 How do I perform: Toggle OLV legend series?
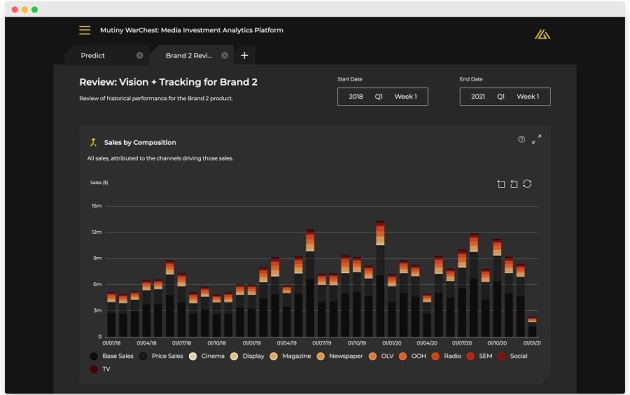(381, 356)
